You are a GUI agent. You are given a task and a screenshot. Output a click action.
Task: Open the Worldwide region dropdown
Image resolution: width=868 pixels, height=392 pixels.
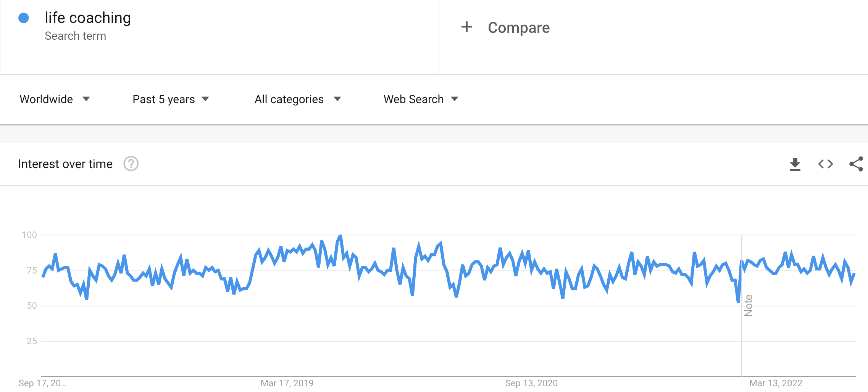55,99
